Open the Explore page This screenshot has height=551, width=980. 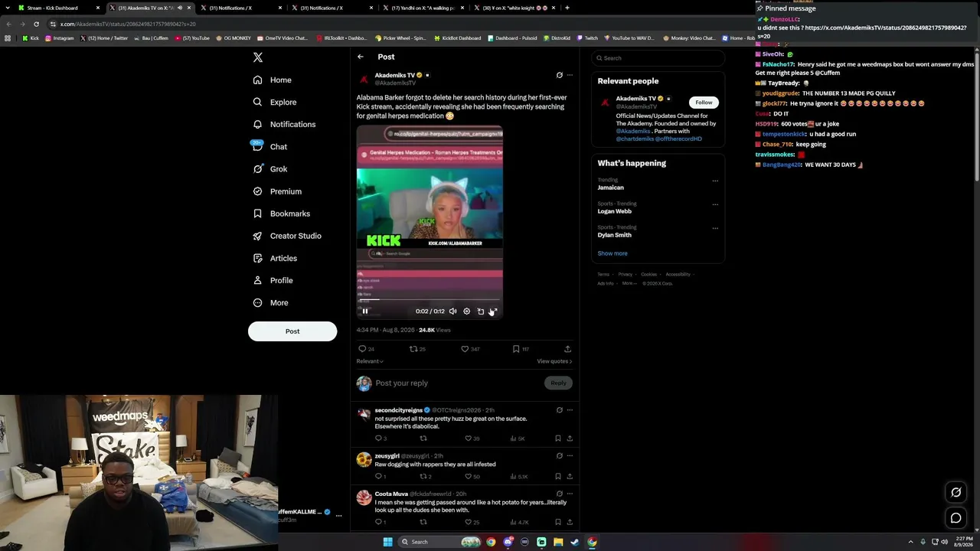click(275, 102)
